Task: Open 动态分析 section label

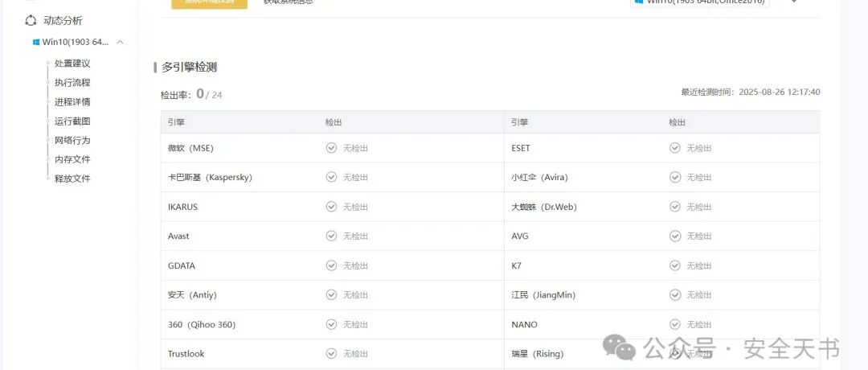Action: [63, 20]
